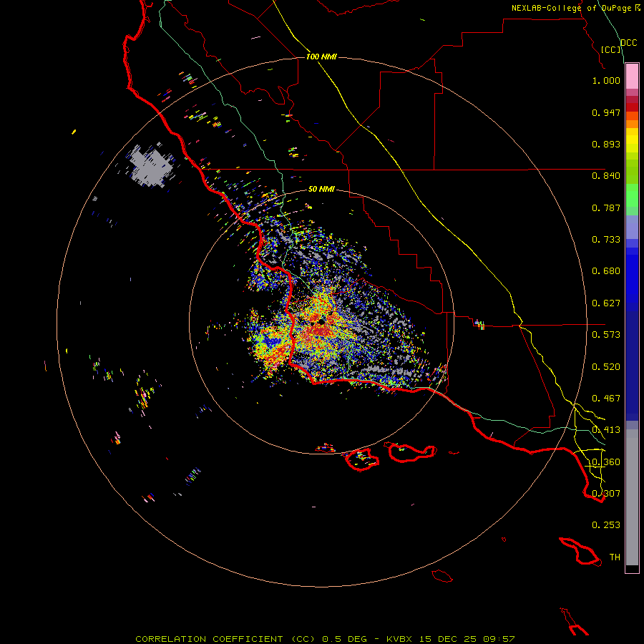Select the 0.893 scale value
This screenshot has width=644, height=644.
click(606, 144)
